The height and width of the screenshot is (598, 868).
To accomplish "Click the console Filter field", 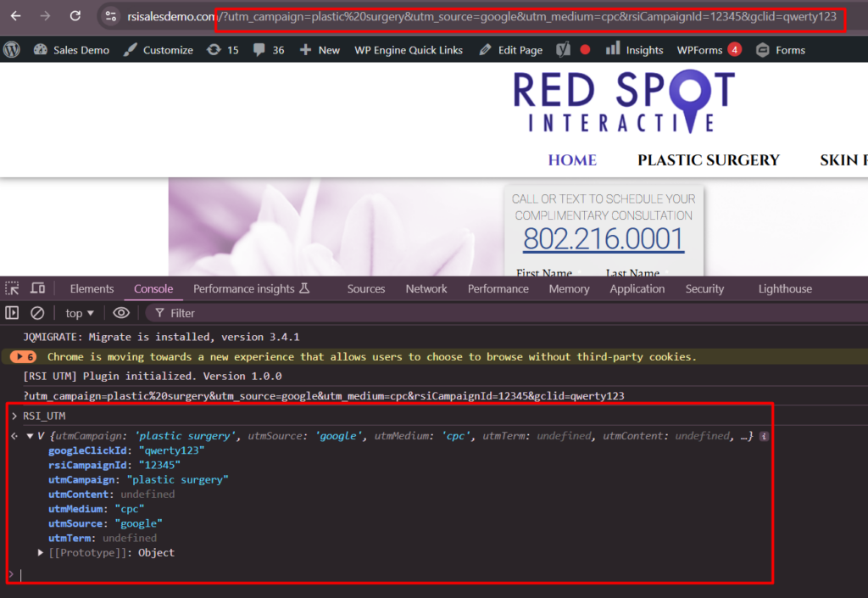I will click(x=507, y=313).
